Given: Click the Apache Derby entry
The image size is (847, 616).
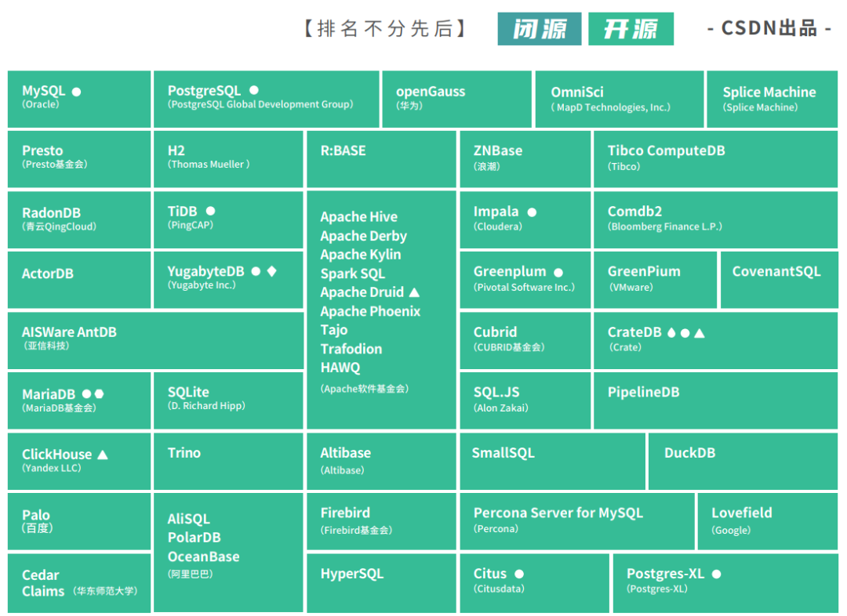Looking at the screenshot, I should coord(364,236).
